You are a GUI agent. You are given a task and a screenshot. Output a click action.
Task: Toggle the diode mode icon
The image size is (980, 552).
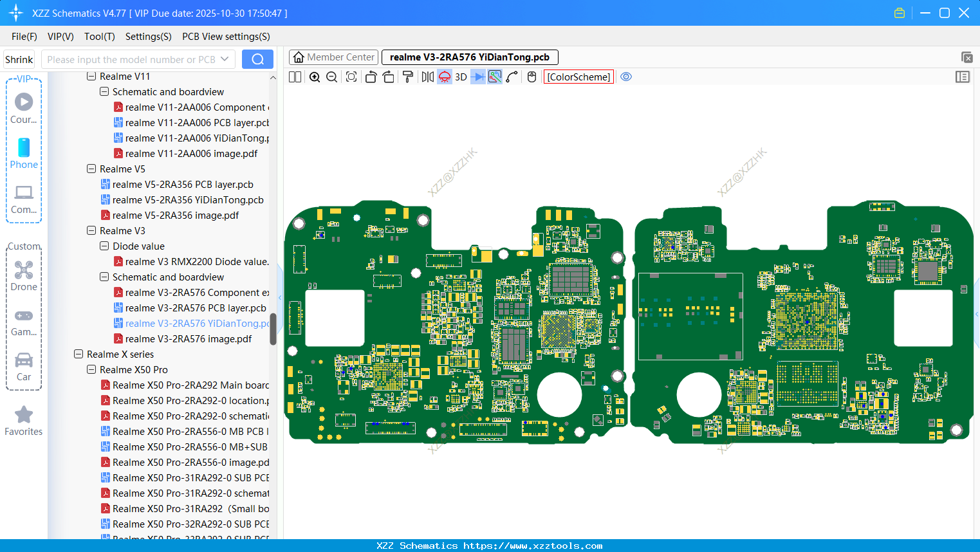point(478,77)
